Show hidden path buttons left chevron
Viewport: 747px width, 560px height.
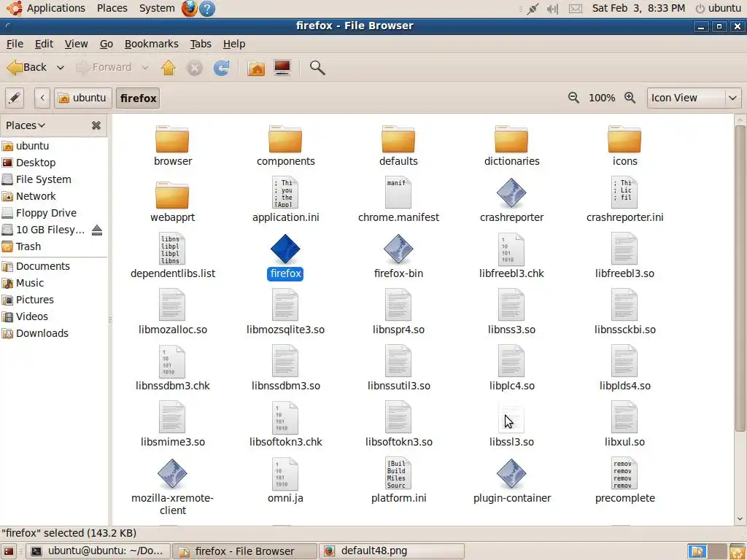point(42,98)
